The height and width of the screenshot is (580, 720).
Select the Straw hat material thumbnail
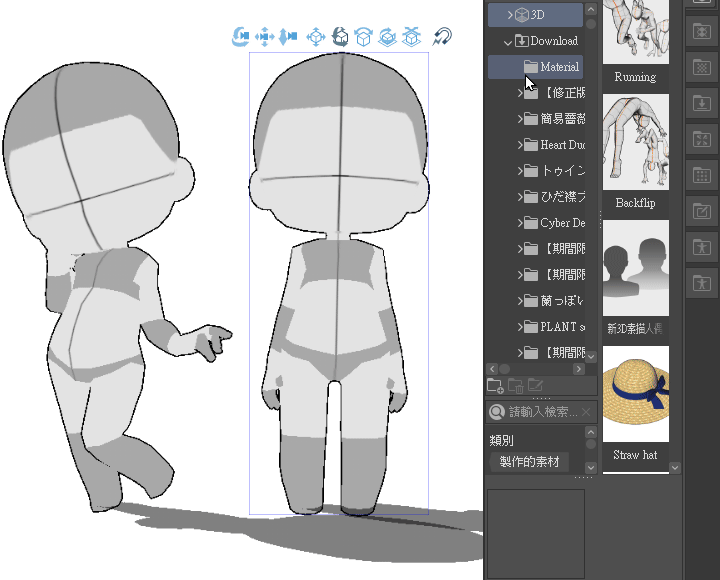coord(636,394)
